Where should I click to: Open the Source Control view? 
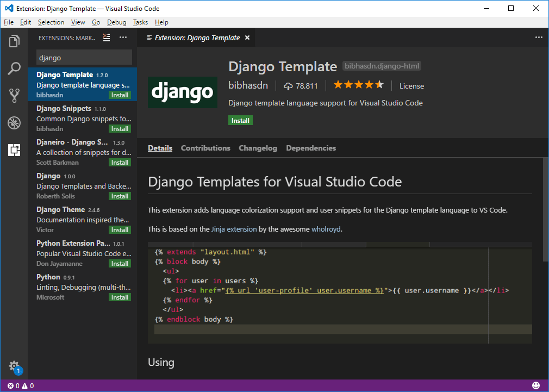[x=14, y=95]
